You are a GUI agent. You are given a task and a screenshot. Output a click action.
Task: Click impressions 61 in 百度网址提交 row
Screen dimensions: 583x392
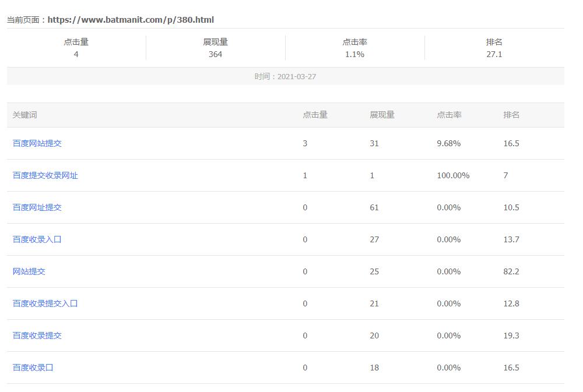click(374, 207)
